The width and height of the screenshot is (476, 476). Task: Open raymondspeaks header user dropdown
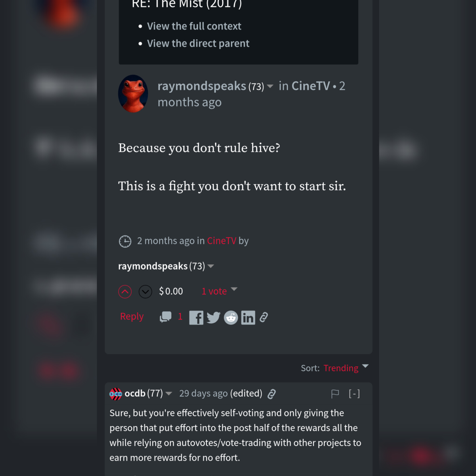(270, 86)
